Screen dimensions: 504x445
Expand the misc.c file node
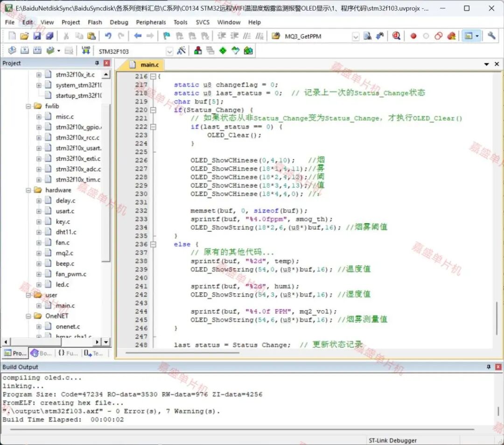point(39,117)
